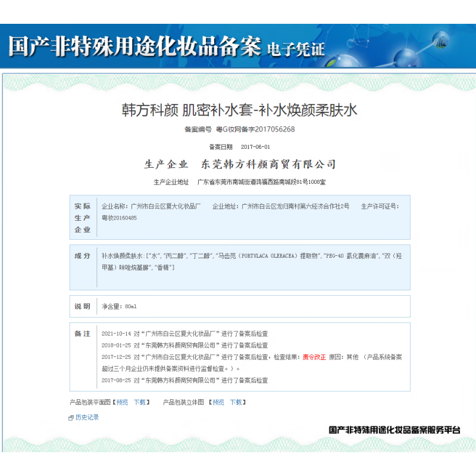Screen dimensions: 476x476
Task: Click the producer address text line
Action: click(x=240, y=182)
